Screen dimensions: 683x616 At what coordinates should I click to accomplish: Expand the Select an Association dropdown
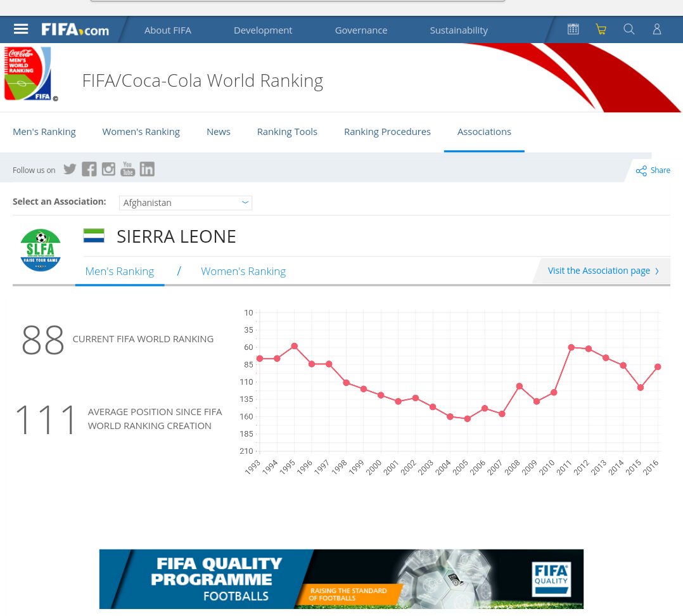[x=186, y=203]
